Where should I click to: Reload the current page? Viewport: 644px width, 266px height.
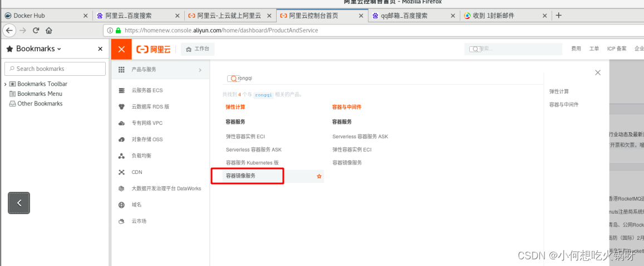(36, 30)
